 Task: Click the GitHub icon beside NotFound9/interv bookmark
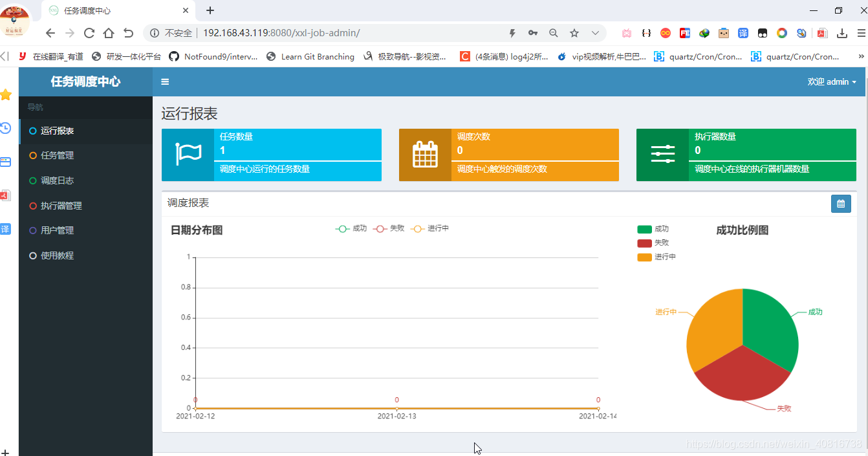(173, 56)
